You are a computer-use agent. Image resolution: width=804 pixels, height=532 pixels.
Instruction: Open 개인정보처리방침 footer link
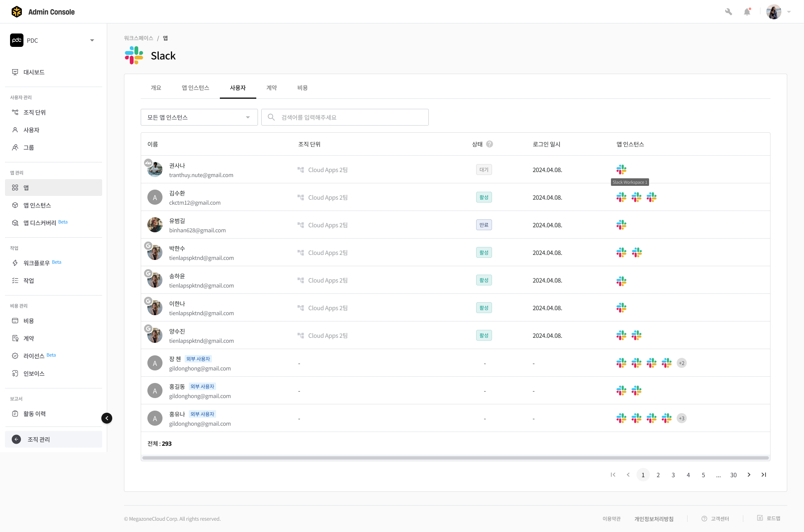[x=654, y=519]
